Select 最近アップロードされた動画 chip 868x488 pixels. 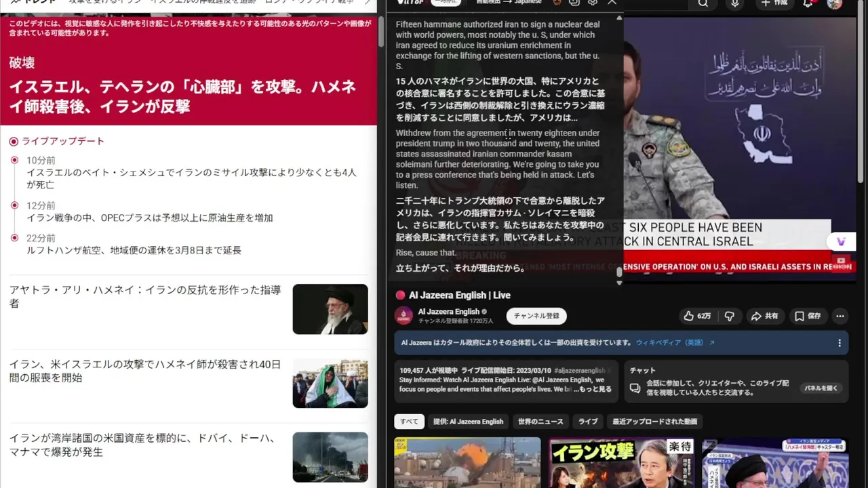[x=654, y=422]
